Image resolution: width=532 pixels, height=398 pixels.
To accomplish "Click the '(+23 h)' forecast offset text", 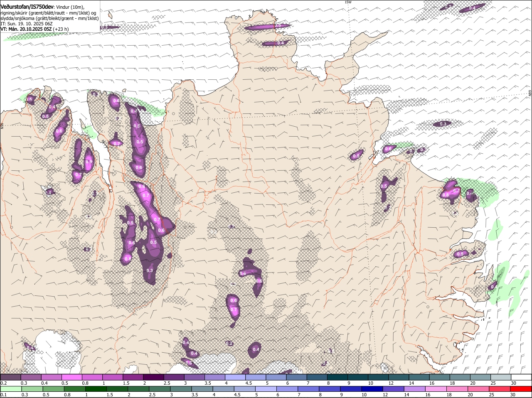I will coord(61,29).
